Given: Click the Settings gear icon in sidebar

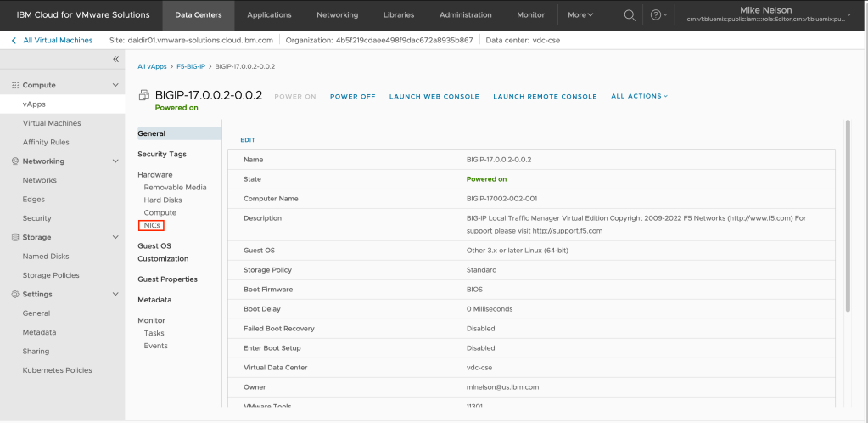Looking at the screenshot, I should pos(14,294).
